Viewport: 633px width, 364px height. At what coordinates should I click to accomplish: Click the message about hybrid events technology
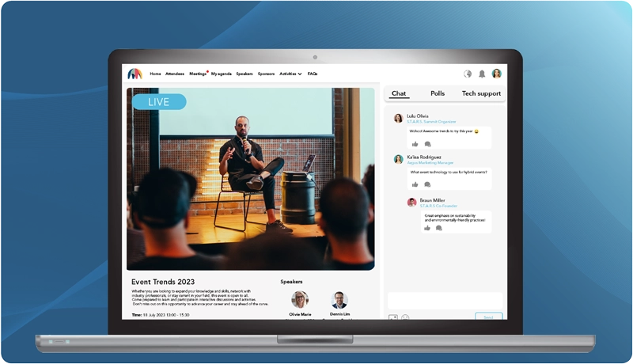pos(449,172)
